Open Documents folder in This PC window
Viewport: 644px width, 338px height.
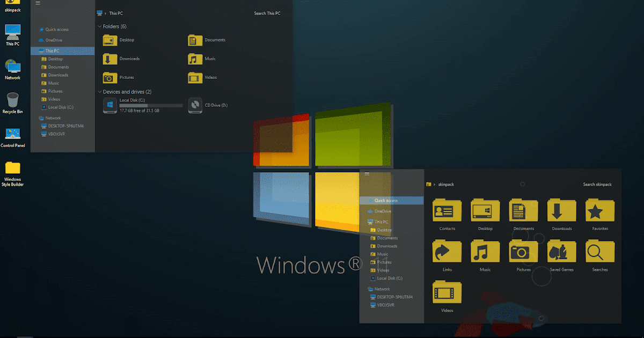[196, 40]
